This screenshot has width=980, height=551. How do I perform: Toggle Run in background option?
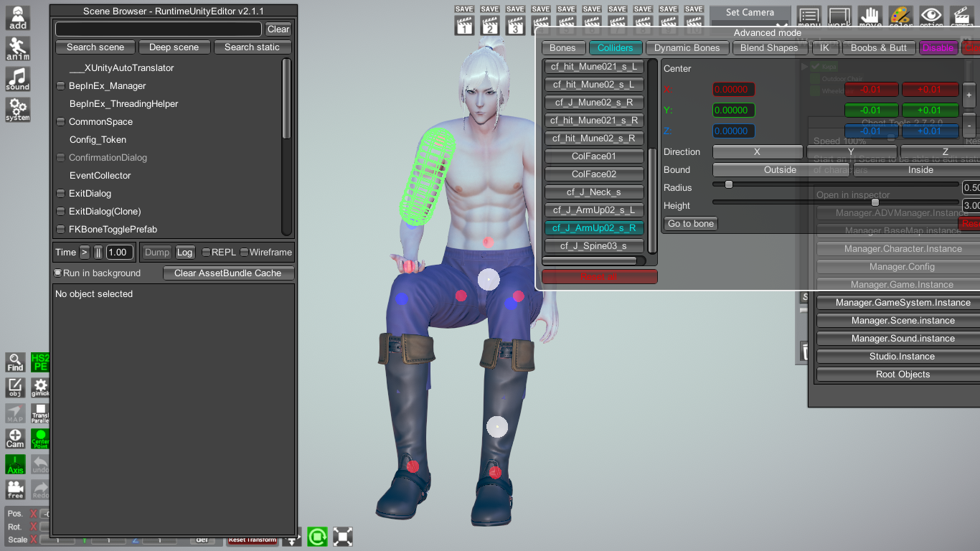pos(58,273)
